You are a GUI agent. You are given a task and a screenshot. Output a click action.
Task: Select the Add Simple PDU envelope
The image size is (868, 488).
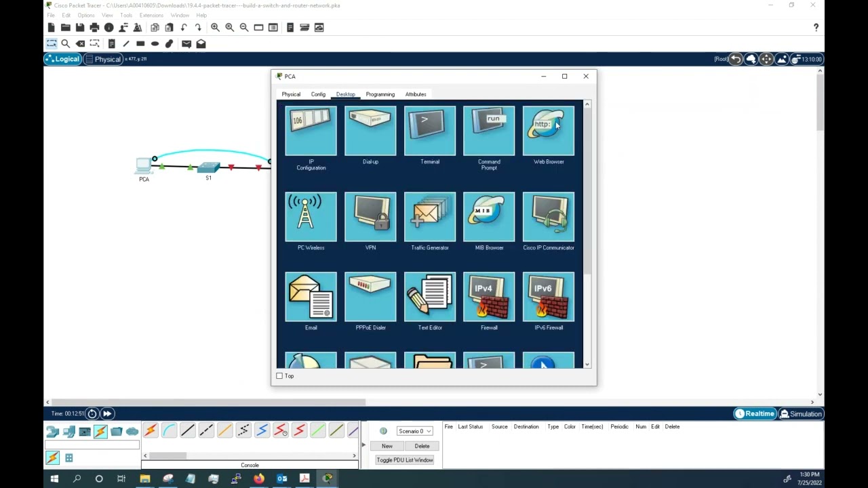tap(186, 43)
